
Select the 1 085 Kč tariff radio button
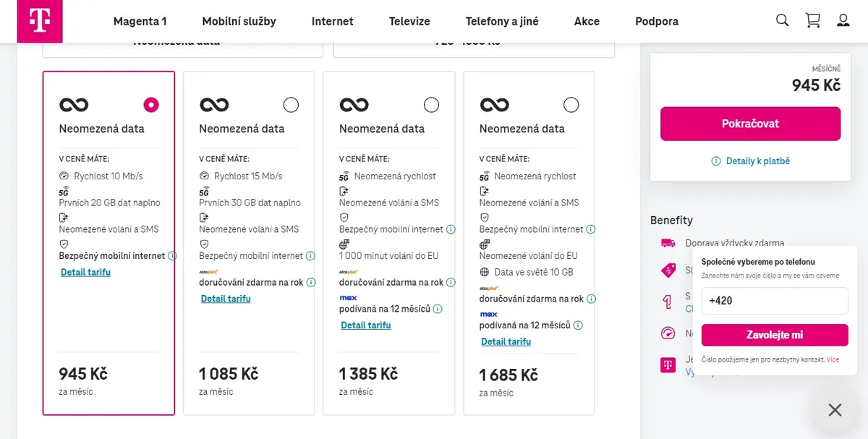(x=291, y=105)
